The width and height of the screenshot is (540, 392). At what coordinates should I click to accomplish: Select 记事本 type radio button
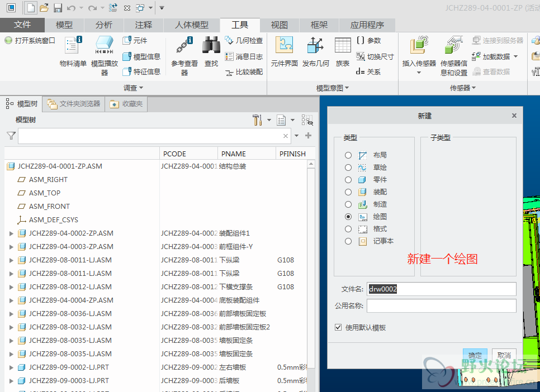tap(348, 241)
